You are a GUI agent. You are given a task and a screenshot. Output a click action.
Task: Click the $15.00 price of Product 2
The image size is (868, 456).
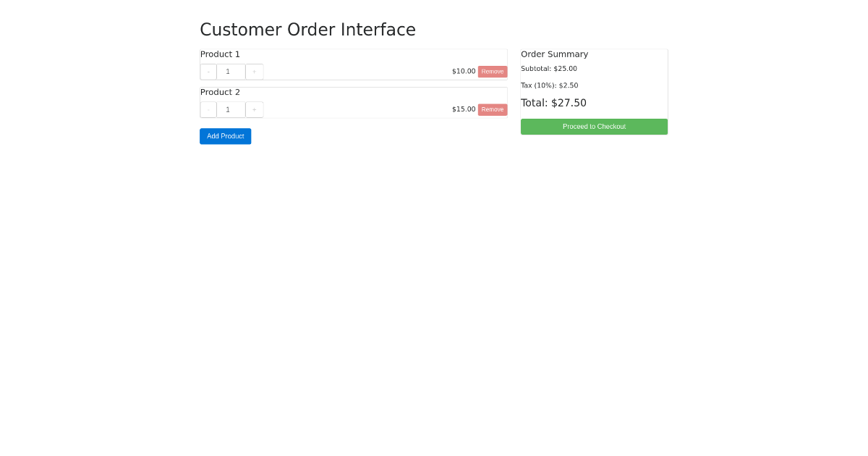(x=463, y=109)
